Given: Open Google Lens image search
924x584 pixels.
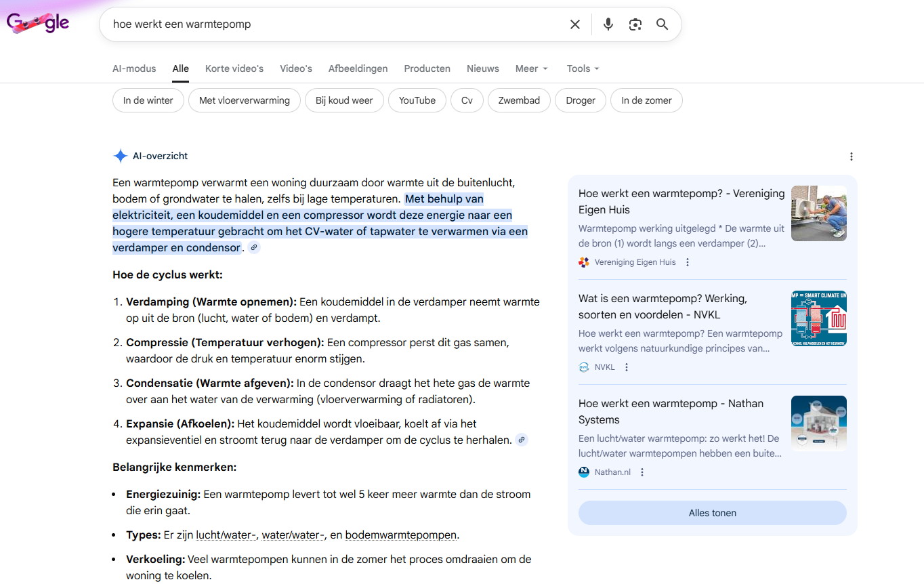Looking at the screenshot, I should [x=635, y=24].
